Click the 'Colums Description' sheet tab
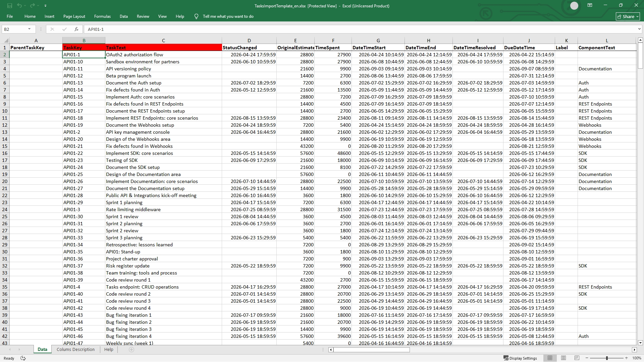644x362 pixels. 75,349
